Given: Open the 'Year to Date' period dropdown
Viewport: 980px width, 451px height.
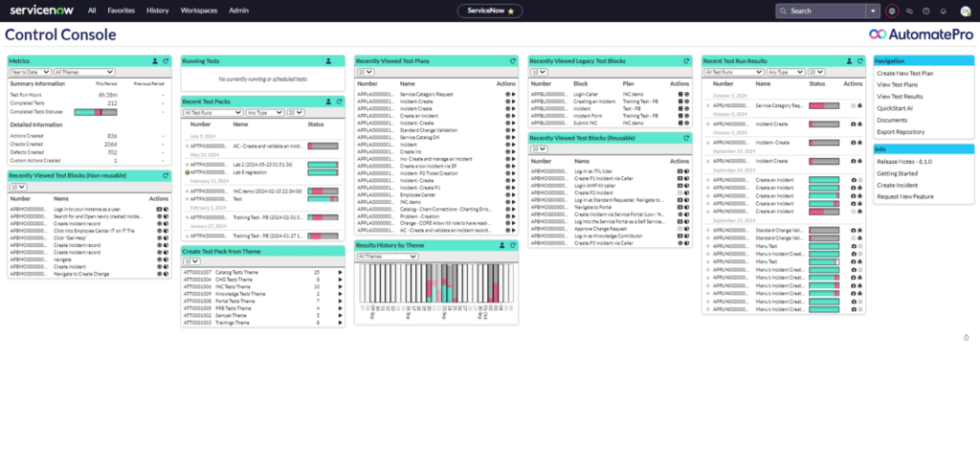Looking at the screenshot, I should [30, 72].
